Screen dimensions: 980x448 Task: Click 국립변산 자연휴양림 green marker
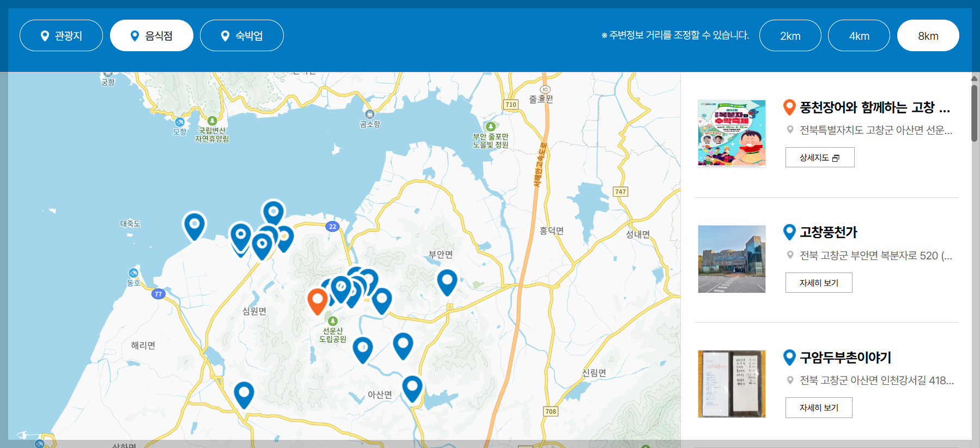click(x=212, y=121)
